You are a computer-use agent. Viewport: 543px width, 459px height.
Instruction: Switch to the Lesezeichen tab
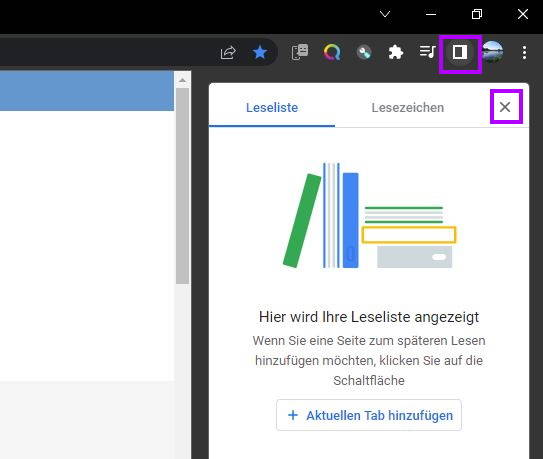(x=408, y=107)
